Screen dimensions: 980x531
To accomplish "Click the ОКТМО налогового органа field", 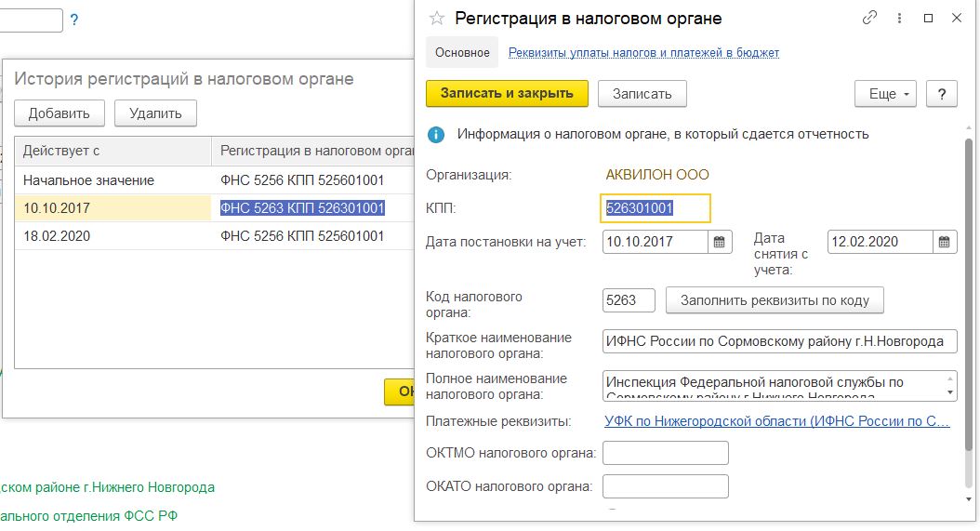I will pyautogui.click(x=665, y=453).
